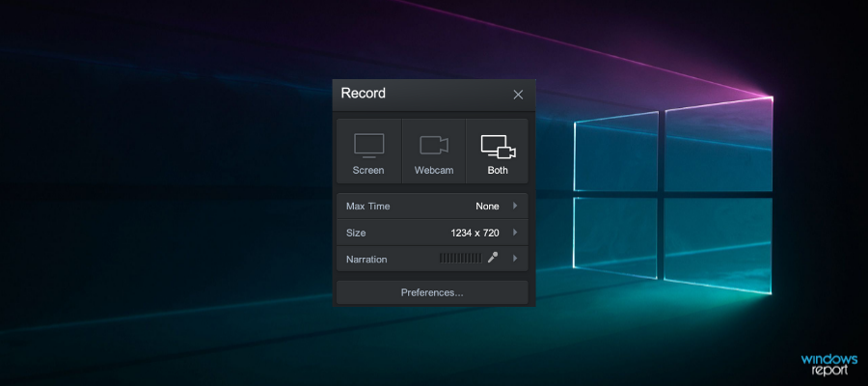Choose the Webcam recording mode icon
The width and height of the screenshot is (868, 386).
coord(433,146)
